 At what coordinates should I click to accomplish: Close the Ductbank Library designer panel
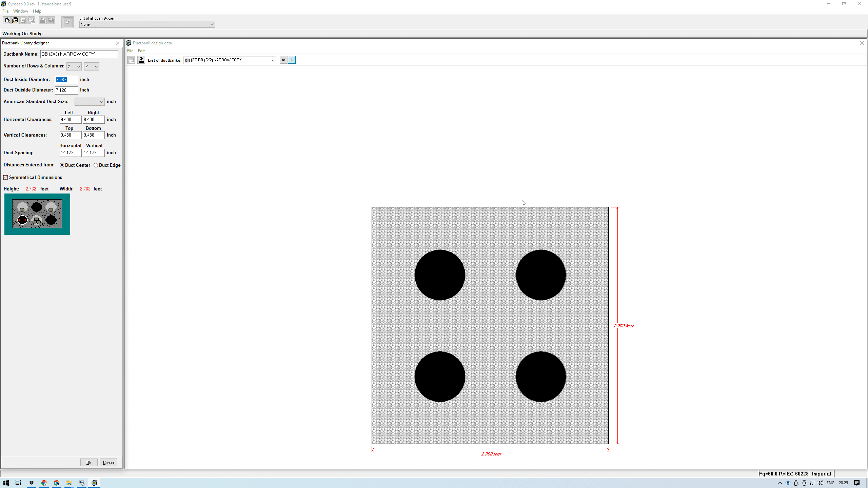[x=118, y=43]
